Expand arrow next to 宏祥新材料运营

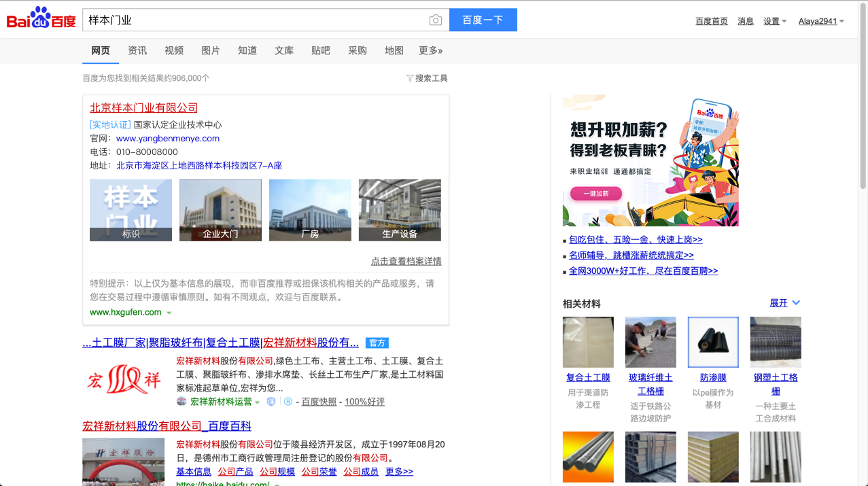pos(258,402)
